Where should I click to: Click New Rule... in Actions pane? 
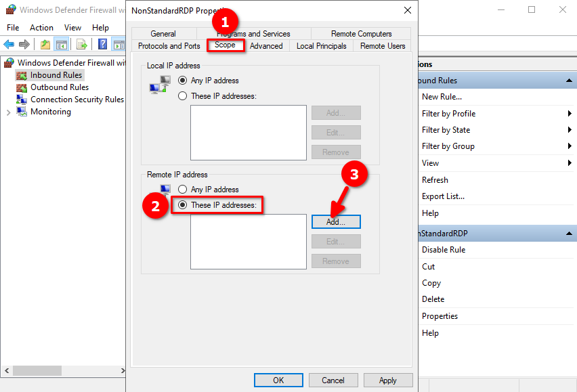(x=442, y=97)
